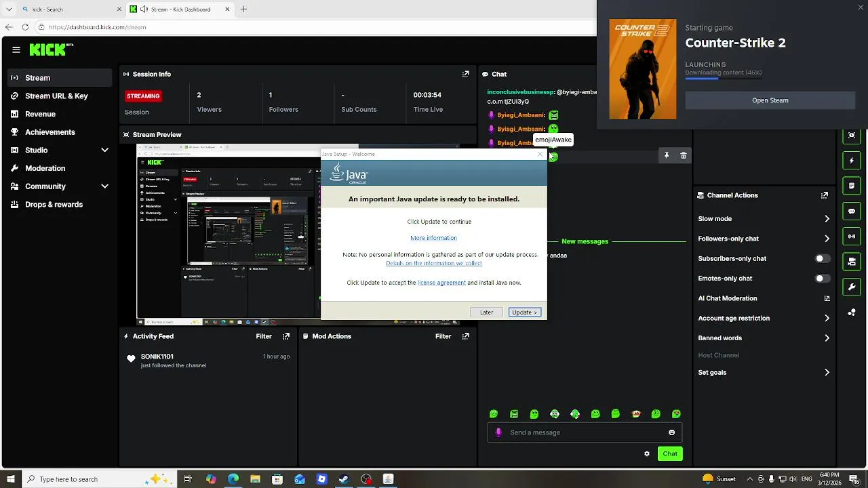Viewport: 868px width, 488px height.
Task: Insert the heart-eyes green emote
Action: click(677, 414)
